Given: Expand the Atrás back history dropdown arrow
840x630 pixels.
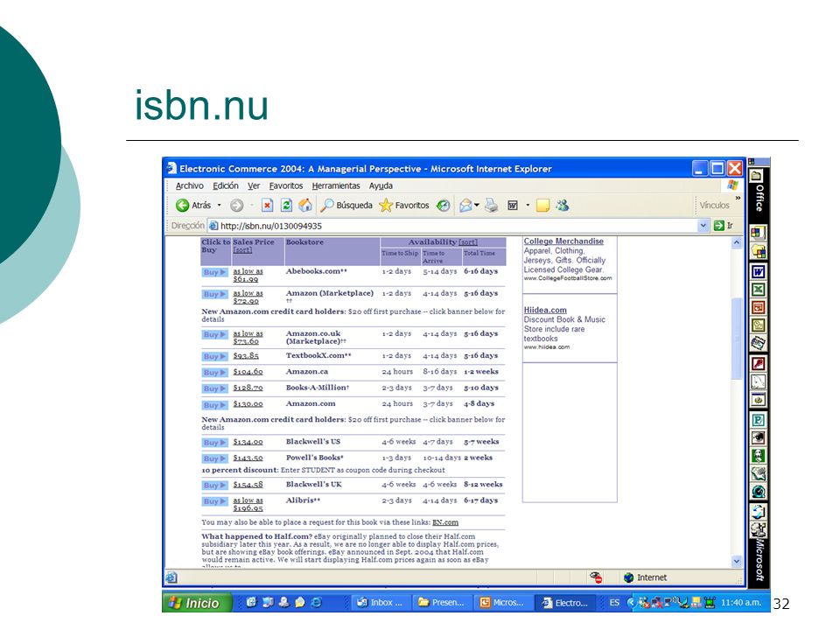Looking at the screenshot, I should 219,205.
